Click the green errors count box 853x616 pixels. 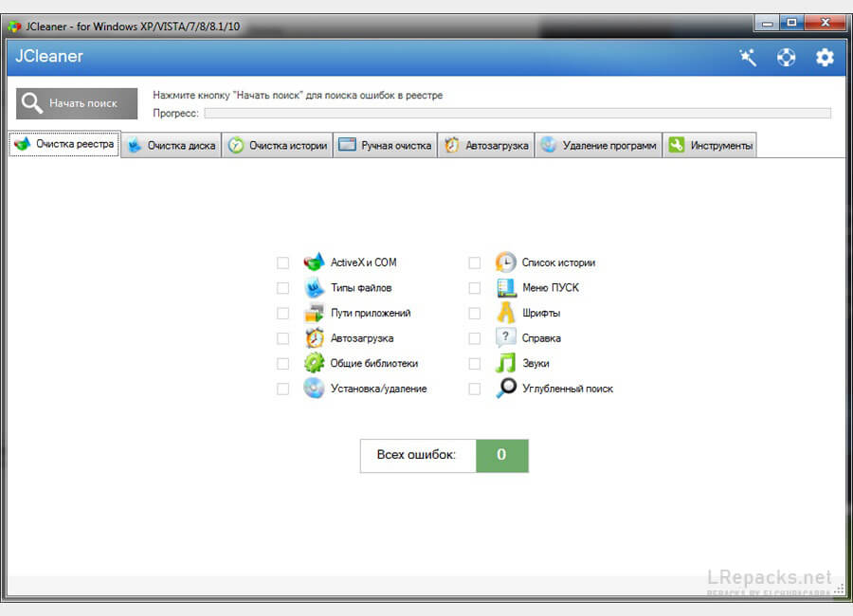501,455
